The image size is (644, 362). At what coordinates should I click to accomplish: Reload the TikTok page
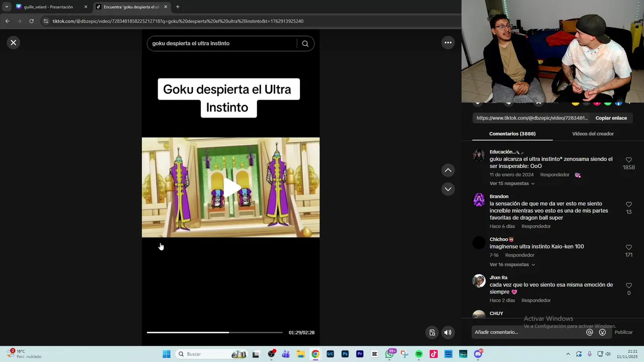pyautogui.click(x=31, y=21)
